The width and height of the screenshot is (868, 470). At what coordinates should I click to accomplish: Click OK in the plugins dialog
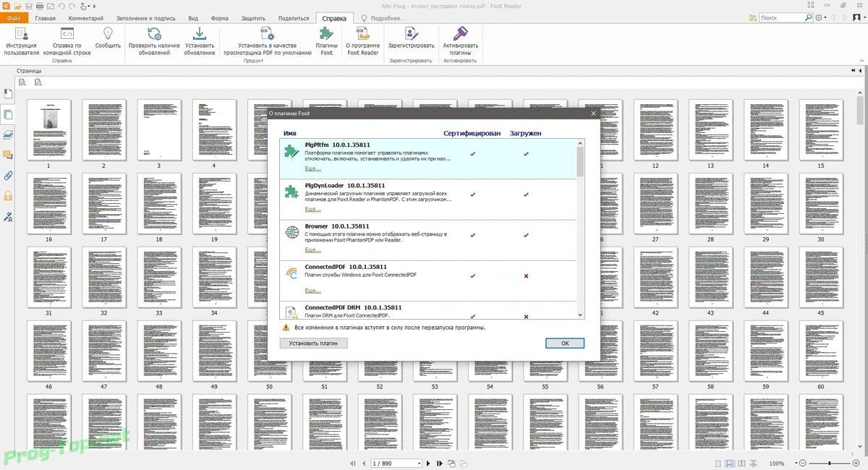coord(565,343)
